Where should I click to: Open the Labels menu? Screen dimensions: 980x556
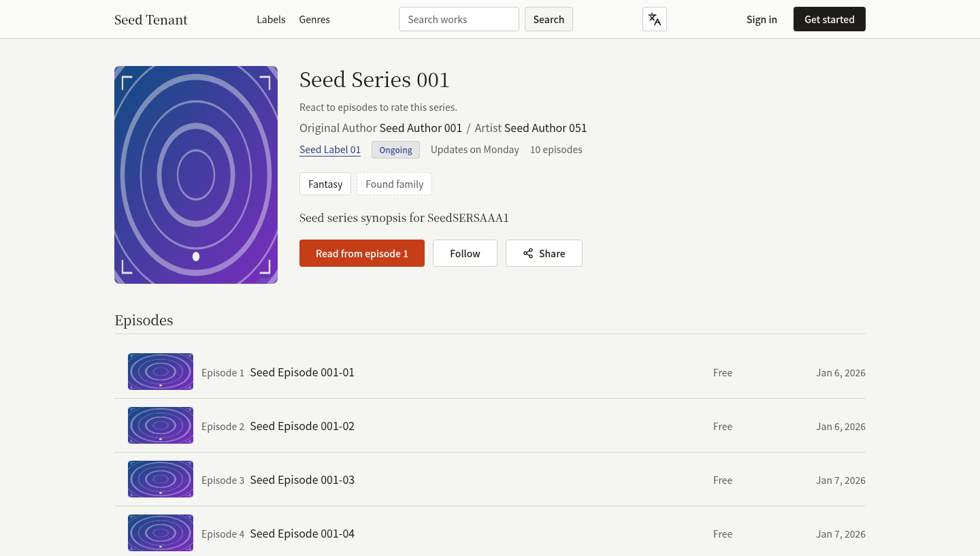coord(271,20)
